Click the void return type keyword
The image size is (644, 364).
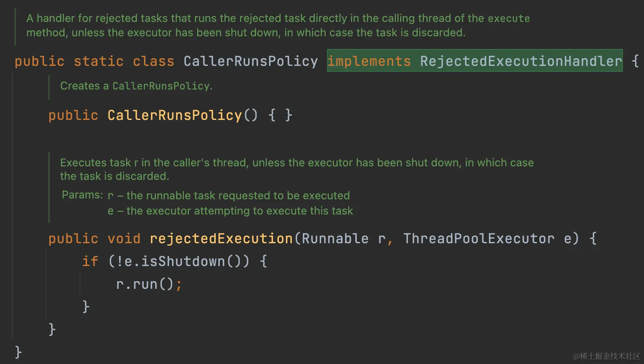124,239
